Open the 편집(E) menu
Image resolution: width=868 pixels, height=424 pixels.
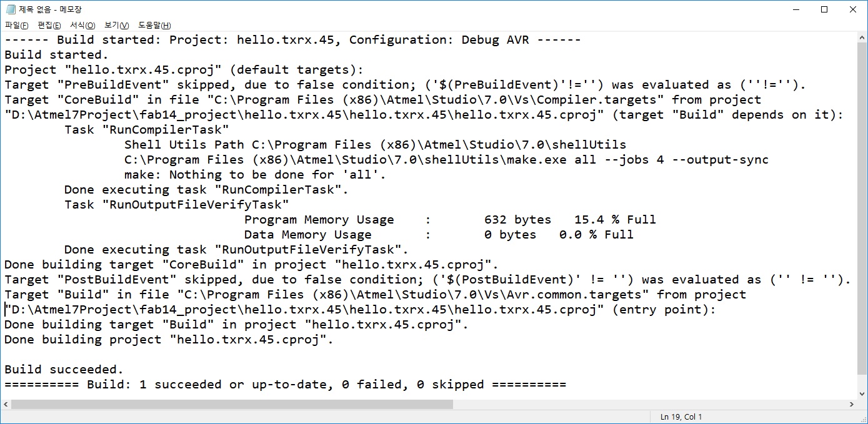coord(49,25)
